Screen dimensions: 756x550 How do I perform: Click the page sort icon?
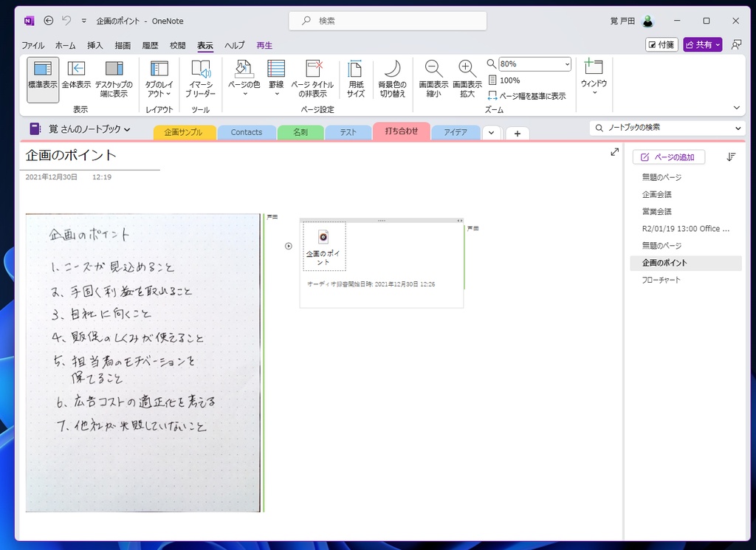pyautogui.click(x=731, y=157)
